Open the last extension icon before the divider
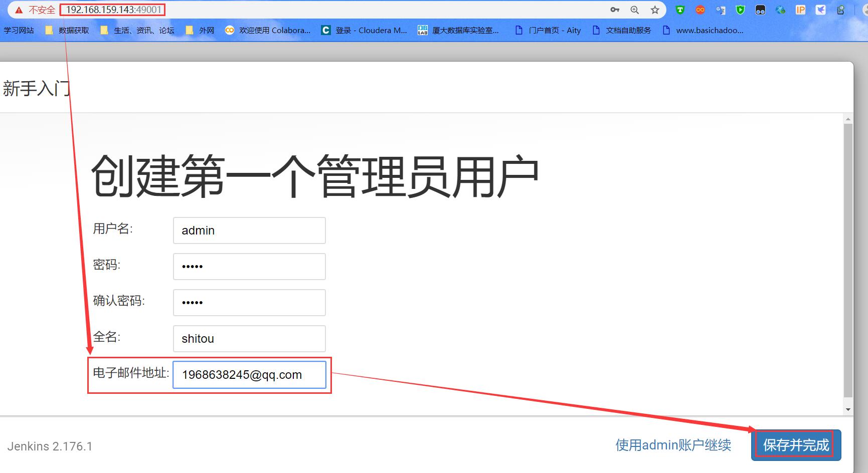The image size is (868, 473). point(840,10)
